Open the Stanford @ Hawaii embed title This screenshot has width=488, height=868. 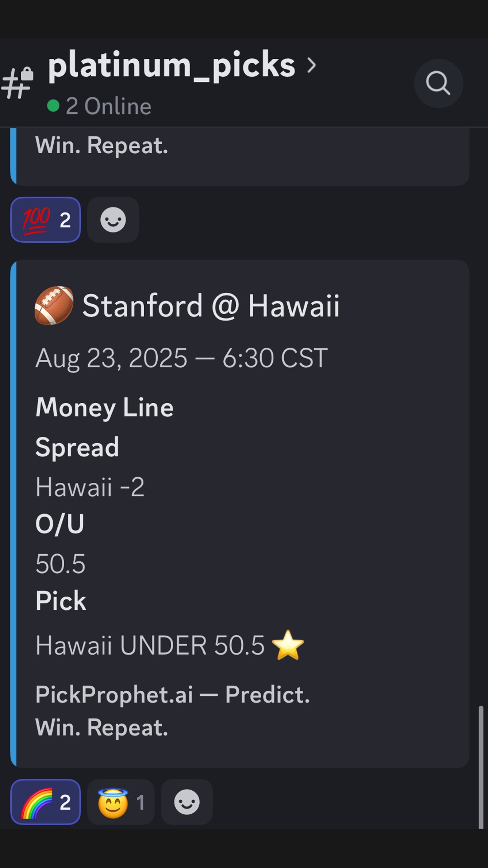(211, 306)
